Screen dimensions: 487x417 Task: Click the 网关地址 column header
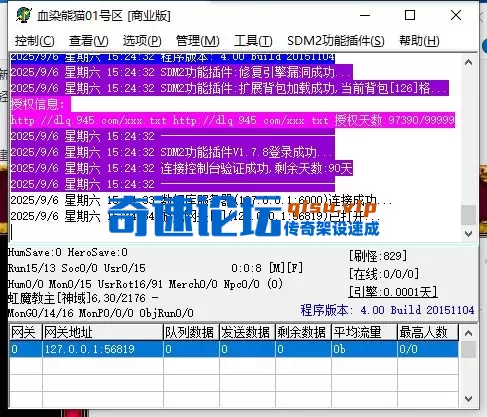(103, 332)
